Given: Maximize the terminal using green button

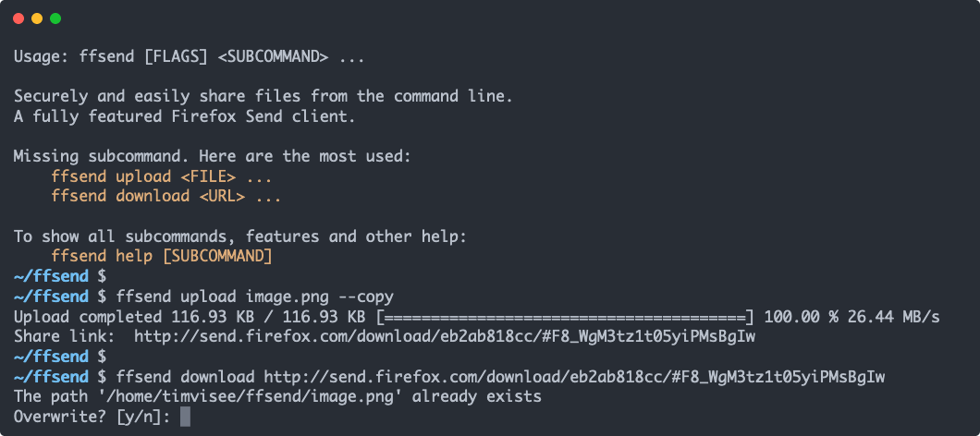Looking at the screenshot, I should click(55, 18).
